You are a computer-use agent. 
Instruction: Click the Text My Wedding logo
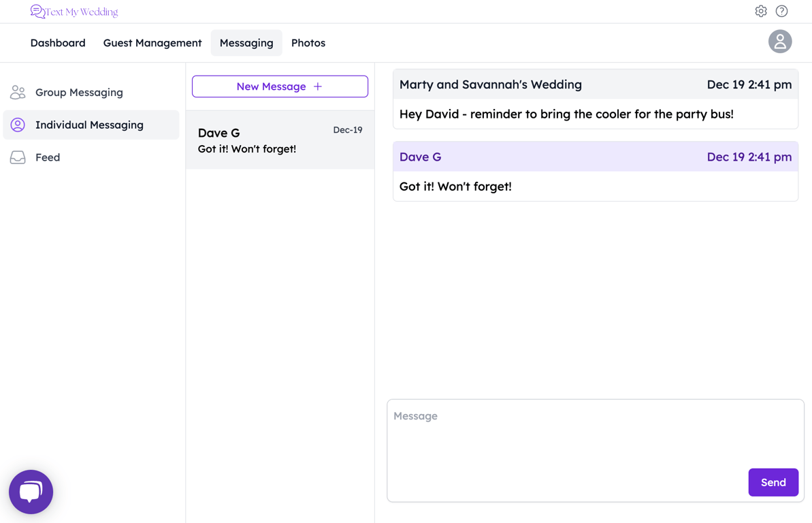click(74, 12)
